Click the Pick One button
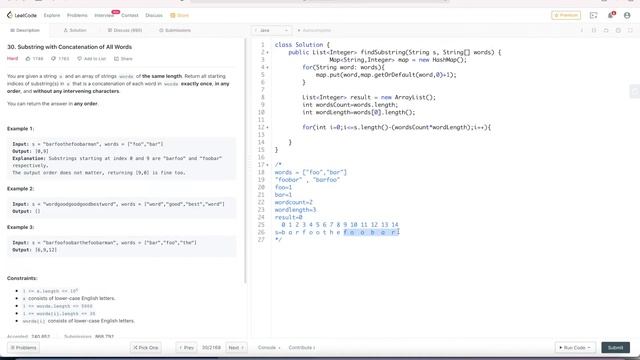The width and height of the screenshot is (640, 360). (146, 348)
